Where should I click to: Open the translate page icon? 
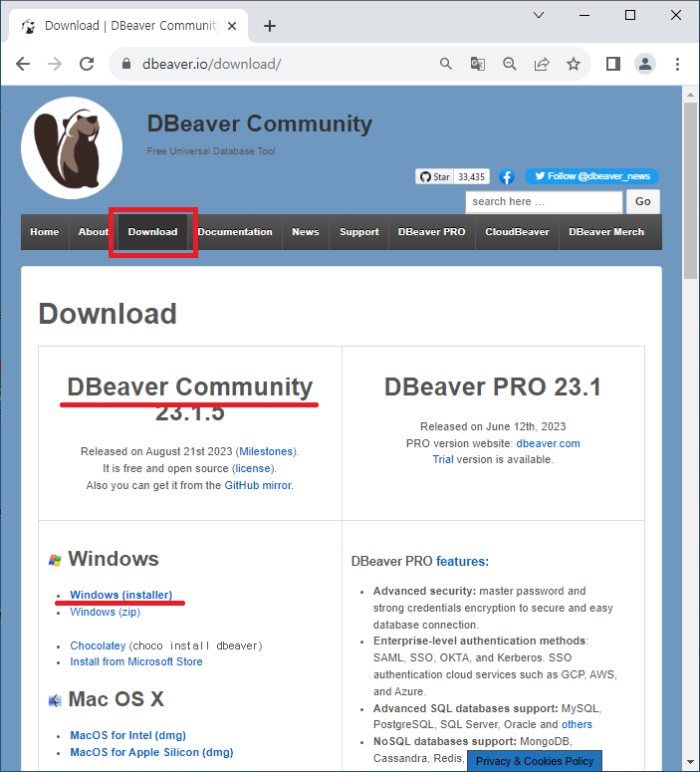point(478,64)
